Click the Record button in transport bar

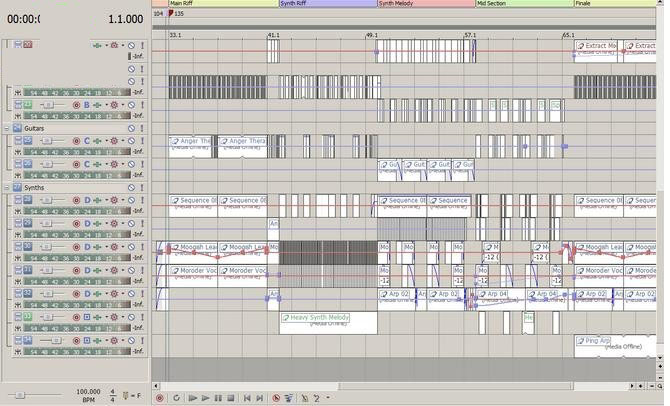click(160, 398)
